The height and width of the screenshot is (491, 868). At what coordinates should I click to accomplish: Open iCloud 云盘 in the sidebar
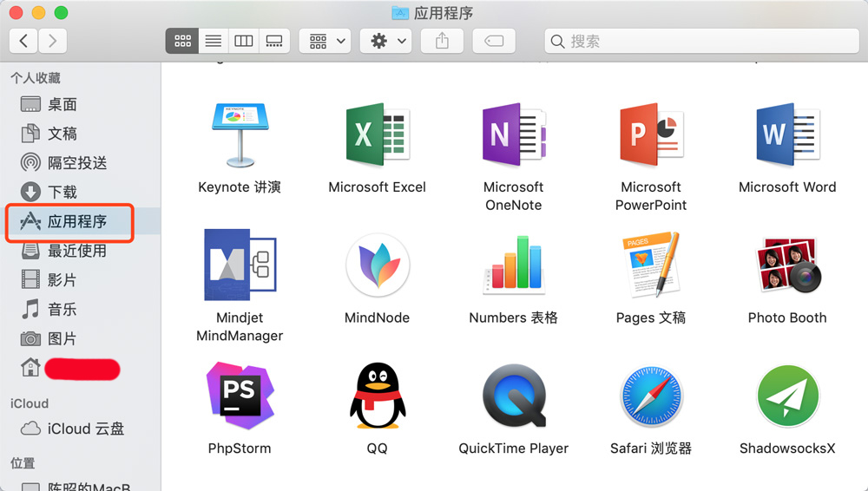(80, 429)
